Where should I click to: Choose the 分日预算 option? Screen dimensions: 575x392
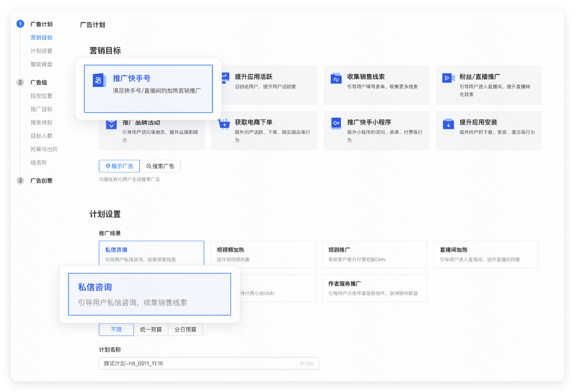[x=185, y=329]
